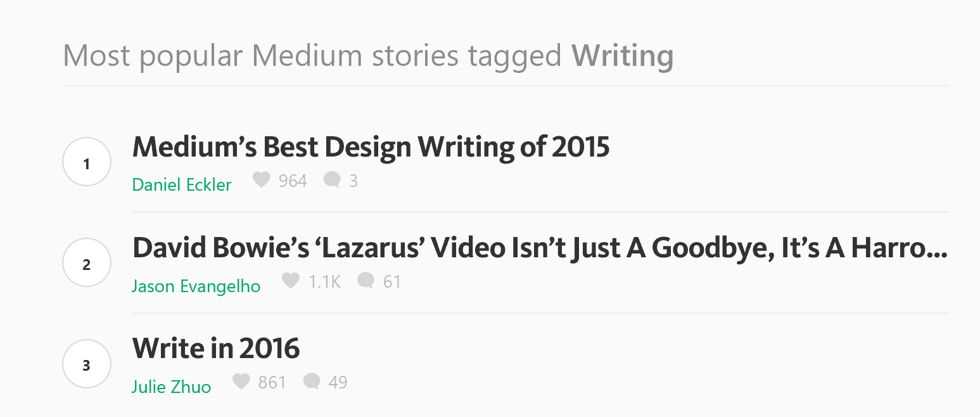Click the 1.1K recommends count
The image size is (980, 417).
point(324,281)
